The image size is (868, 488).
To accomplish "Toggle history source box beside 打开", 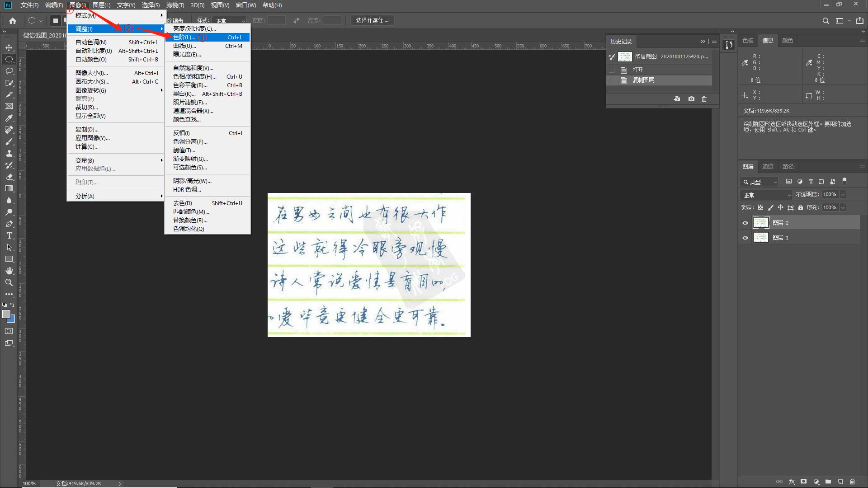I will point(612,70).
